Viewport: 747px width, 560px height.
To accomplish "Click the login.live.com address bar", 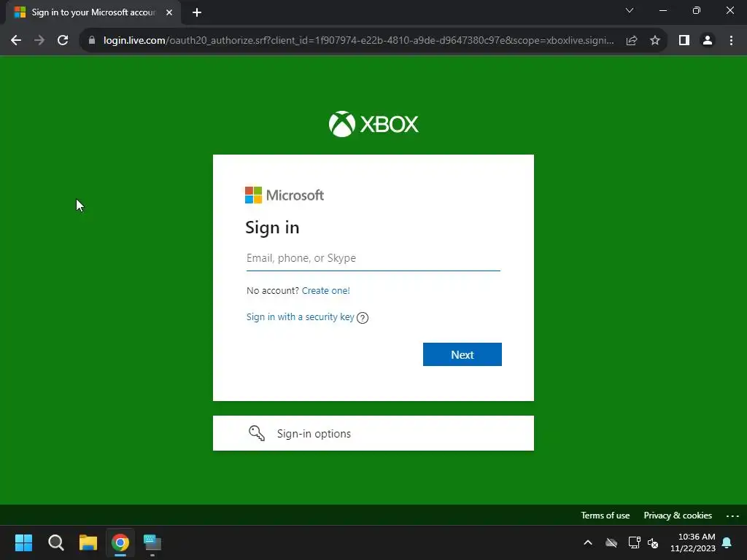I will [358, 41].
